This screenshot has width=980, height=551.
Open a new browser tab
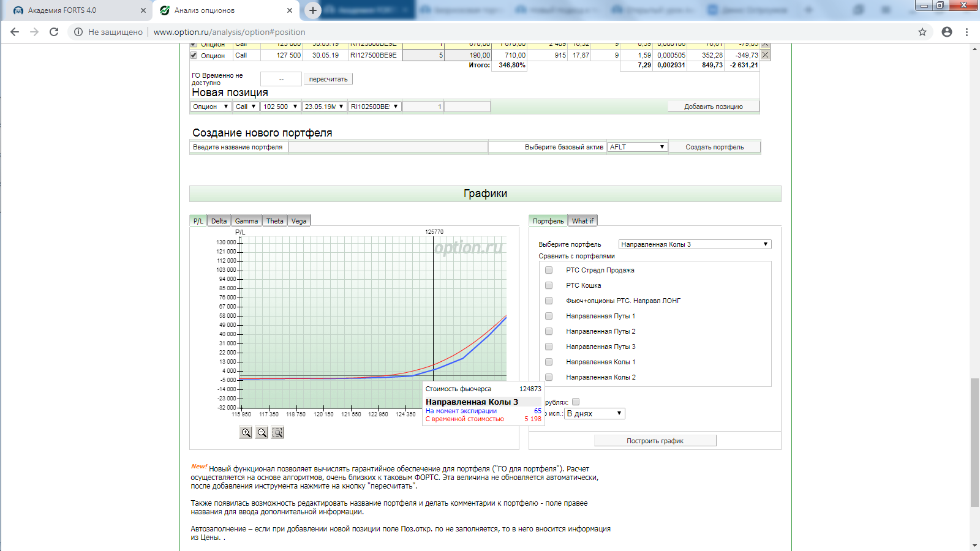[312, 10]
